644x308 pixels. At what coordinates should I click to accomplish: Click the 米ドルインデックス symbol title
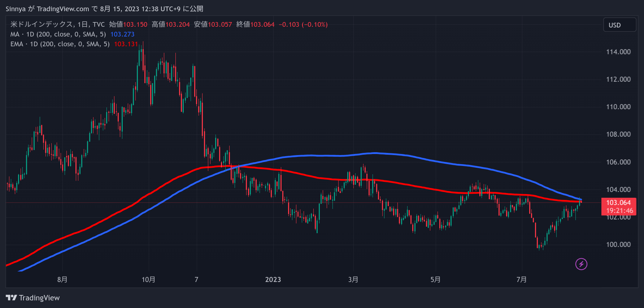tap(42, 25)
